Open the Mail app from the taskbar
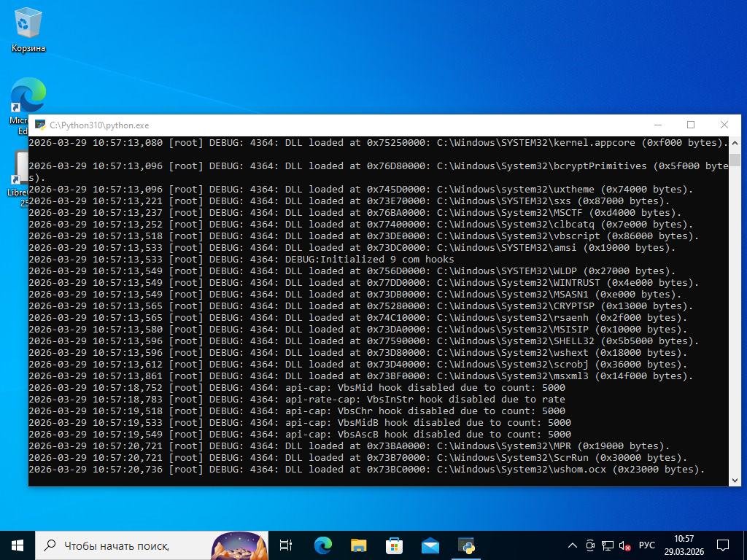The height and width of the screenshot is (560, 747). [430, 545]
